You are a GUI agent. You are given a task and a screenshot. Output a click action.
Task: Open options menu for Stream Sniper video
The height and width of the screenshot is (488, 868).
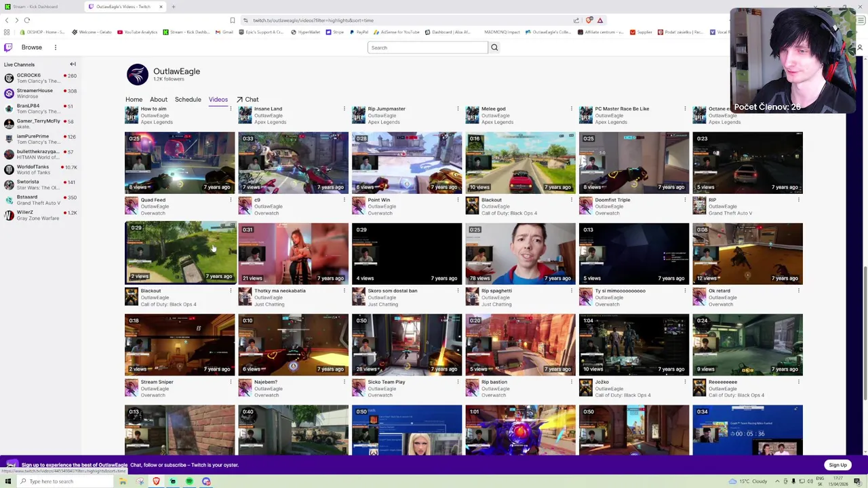(231, 382)
